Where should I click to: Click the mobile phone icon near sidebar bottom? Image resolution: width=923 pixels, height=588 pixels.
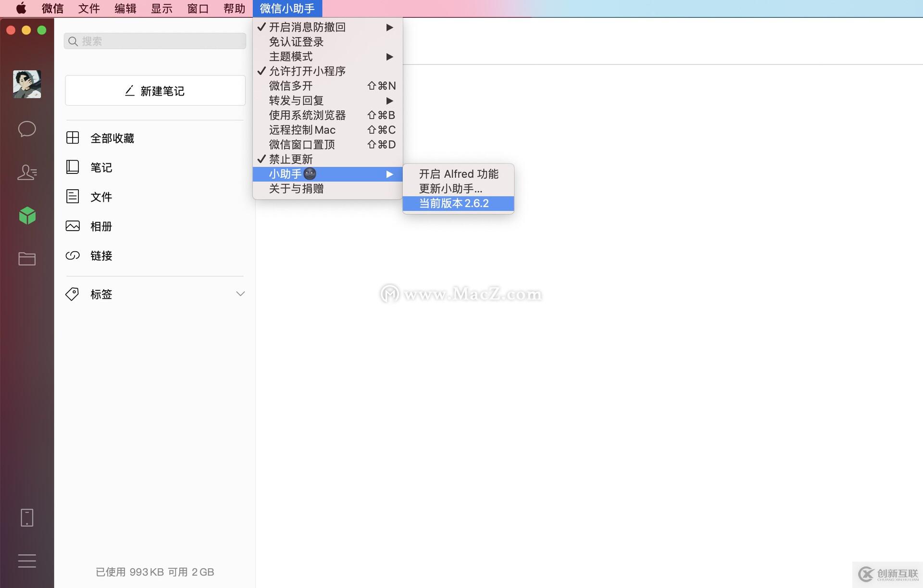click(x=27, y=517)
